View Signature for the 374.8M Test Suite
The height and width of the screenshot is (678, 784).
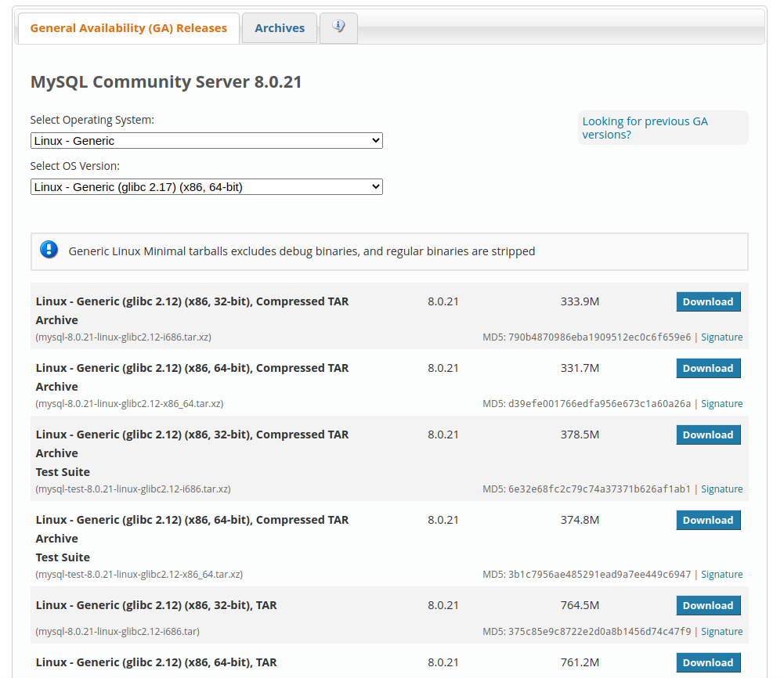[721, 575]
